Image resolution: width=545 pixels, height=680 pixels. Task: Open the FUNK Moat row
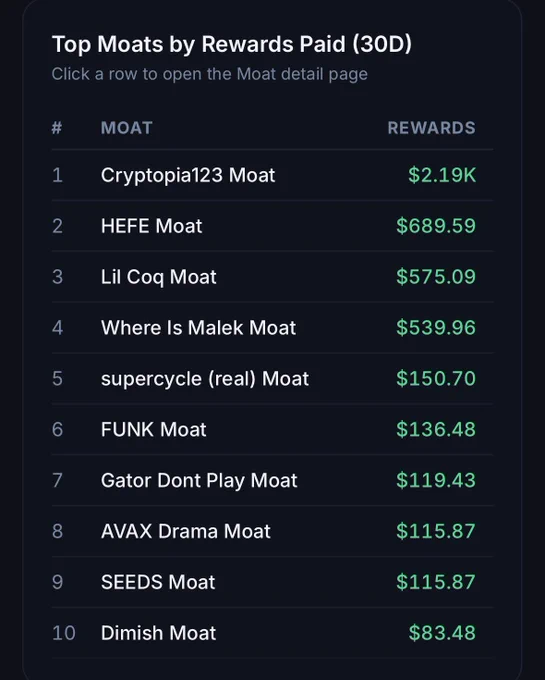tap(272, 429)
